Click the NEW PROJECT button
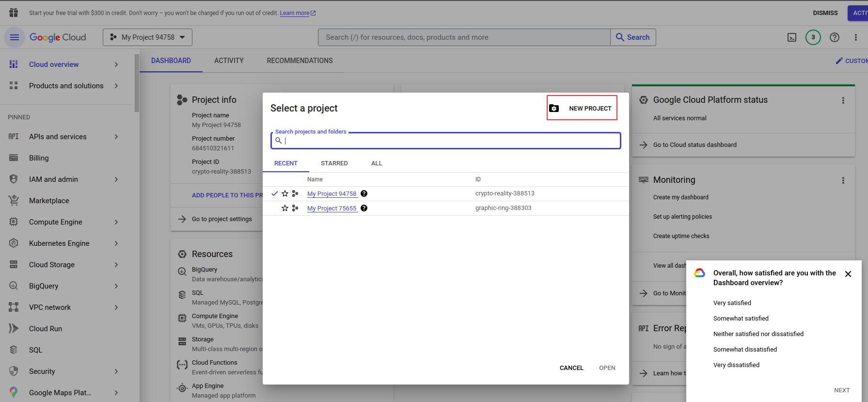This screenshot has width=868, height=402. [582, 108]
